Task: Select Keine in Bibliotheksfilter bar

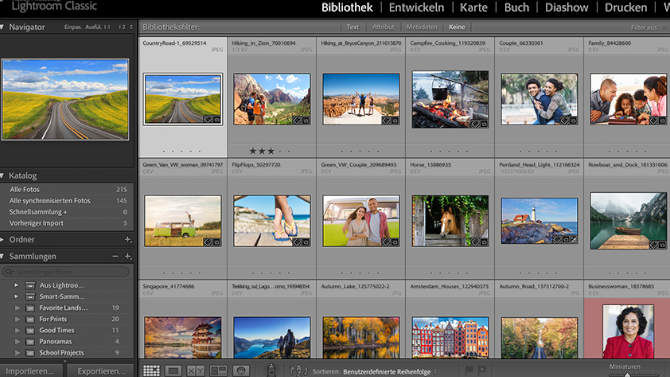Action: click(x=457, y=27)
